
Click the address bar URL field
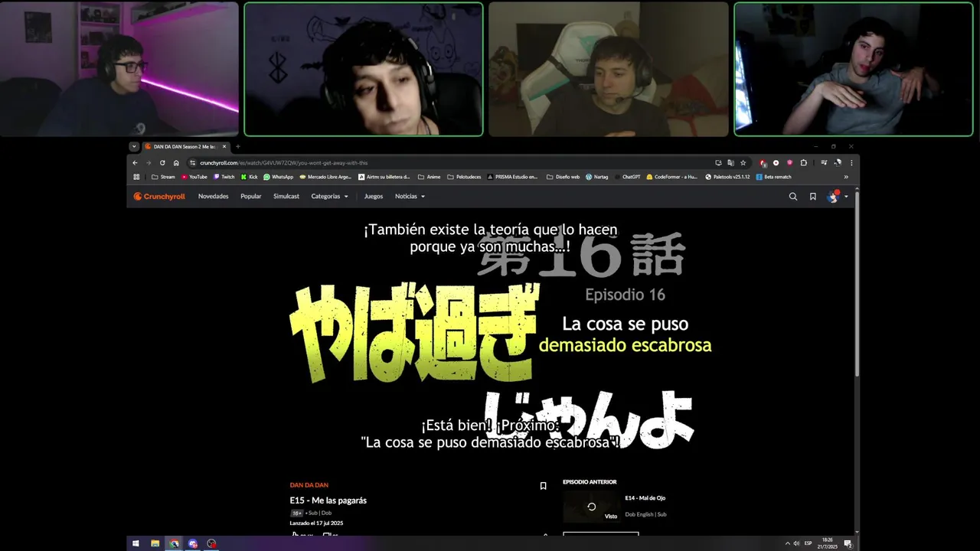pos(452,162)
